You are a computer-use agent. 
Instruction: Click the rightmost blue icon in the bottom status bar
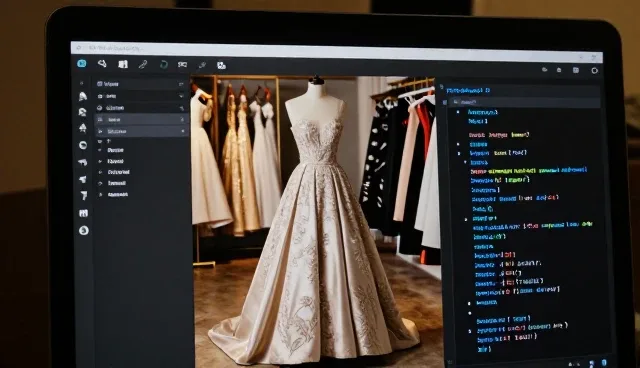(x=604, y=363)
